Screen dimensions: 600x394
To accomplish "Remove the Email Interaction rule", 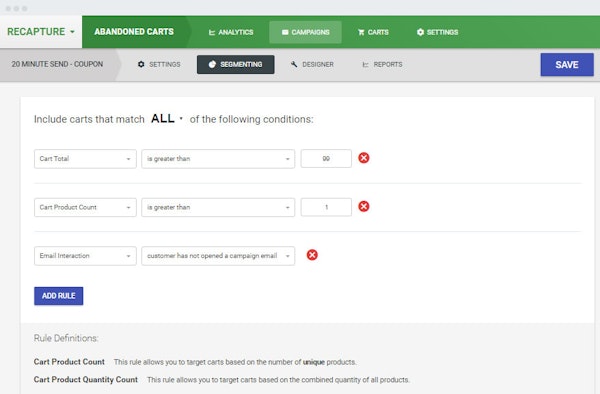I will (312, 255).
